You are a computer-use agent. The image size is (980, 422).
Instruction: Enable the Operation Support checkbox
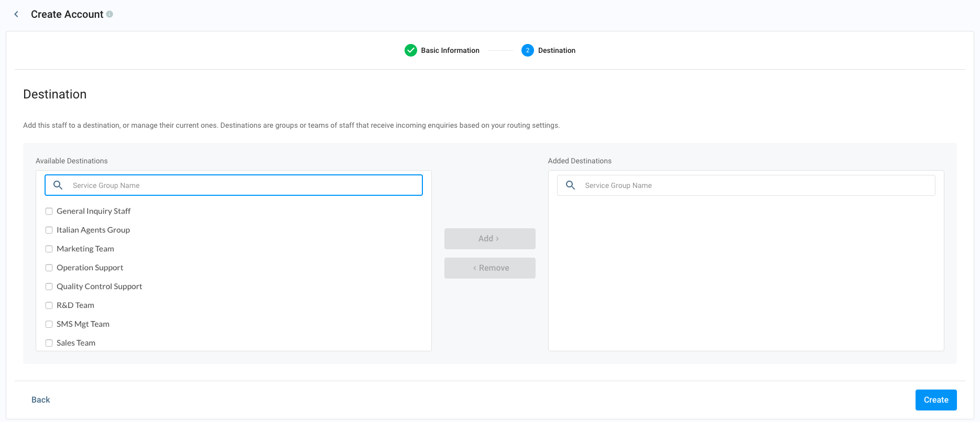(49, 268)
